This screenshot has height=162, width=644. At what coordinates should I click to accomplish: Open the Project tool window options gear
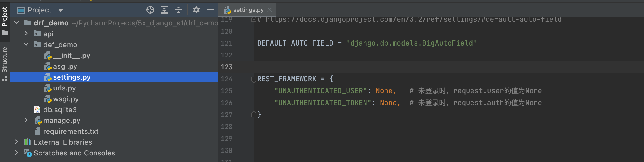pyautogui.click(x=196, y=10)
